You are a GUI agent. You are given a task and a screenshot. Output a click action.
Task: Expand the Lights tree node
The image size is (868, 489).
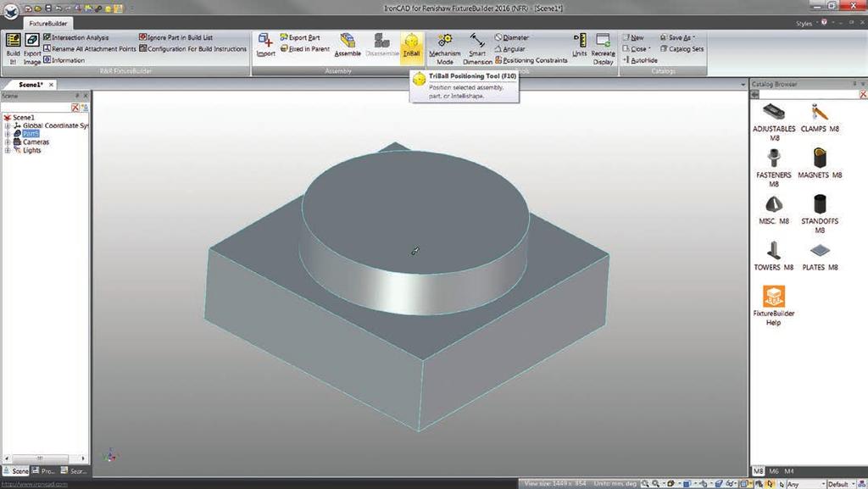[x=8, y=151]
